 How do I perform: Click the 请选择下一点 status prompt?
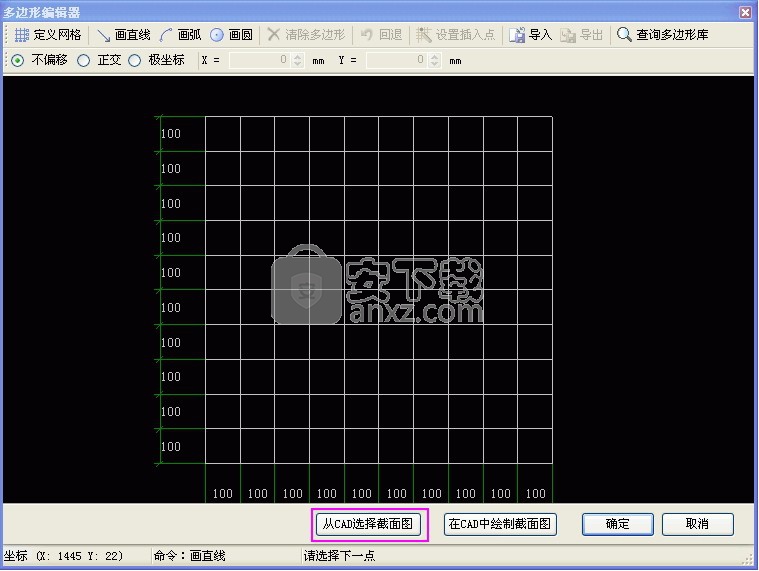tap(339, 556)
